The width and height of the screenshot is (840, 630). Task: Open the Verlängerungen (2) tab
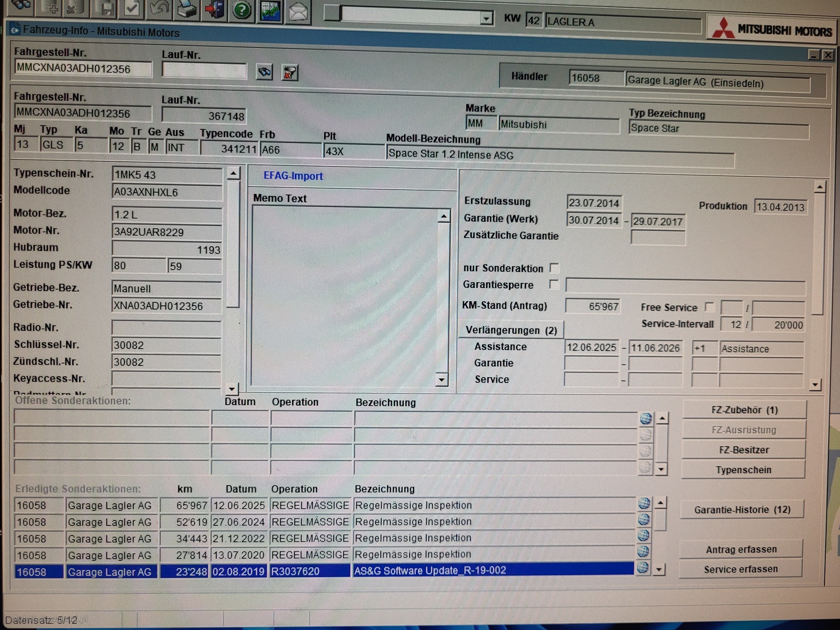(511, 330)
